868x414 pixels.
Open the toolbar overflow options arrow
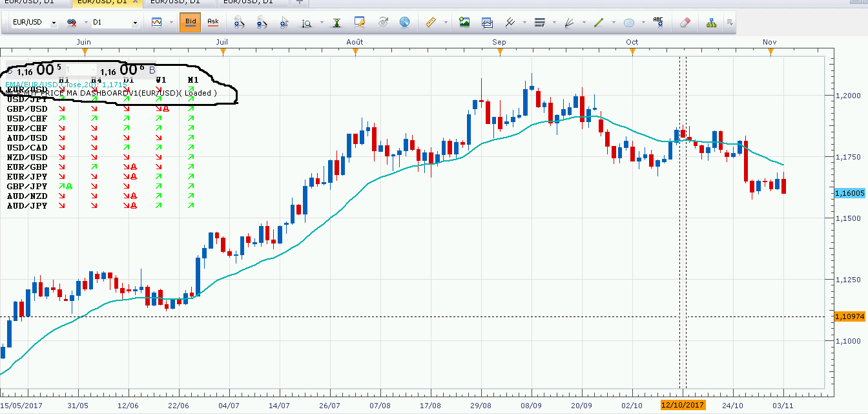pyautogui.click(x=730, y=23)
